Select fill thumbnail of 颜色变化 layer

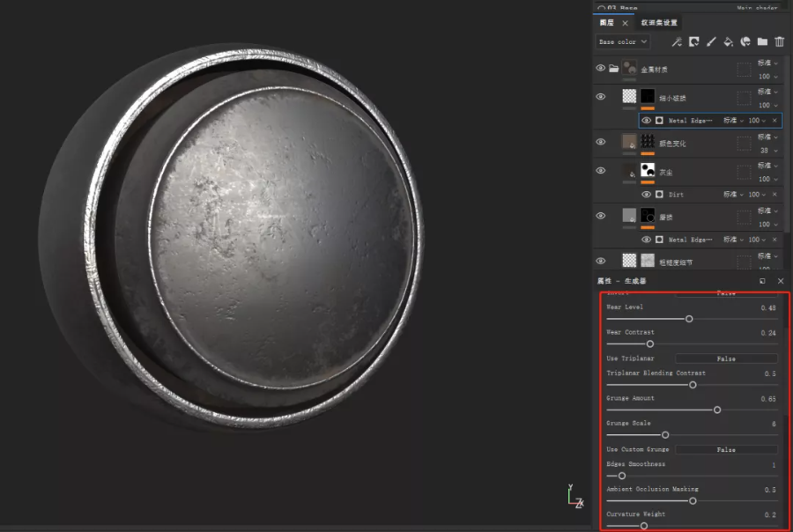[x=629, y=142]
